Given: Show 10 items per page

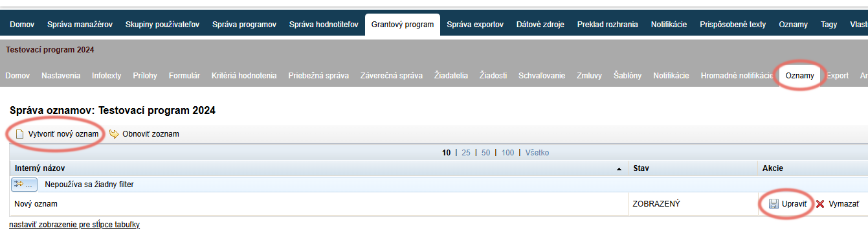Looking at the screenshot, I should pyautogui.click(x=446, y=153).
